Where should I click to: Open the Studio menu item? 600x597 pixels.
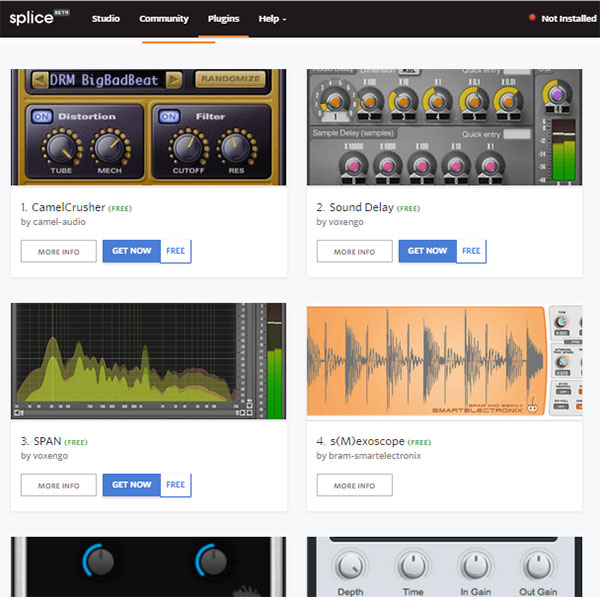click(106, 18)
